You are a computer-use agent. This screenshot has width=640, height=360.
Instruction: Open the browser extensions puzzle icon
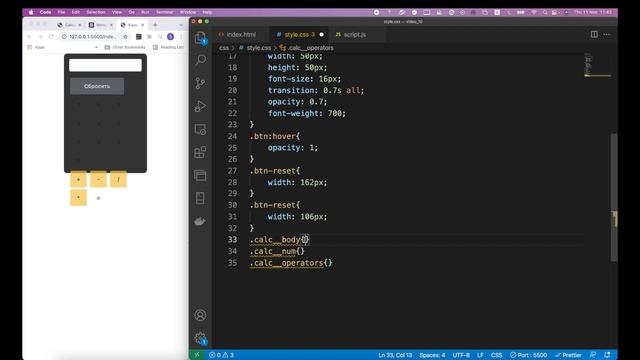click(149, 37)
